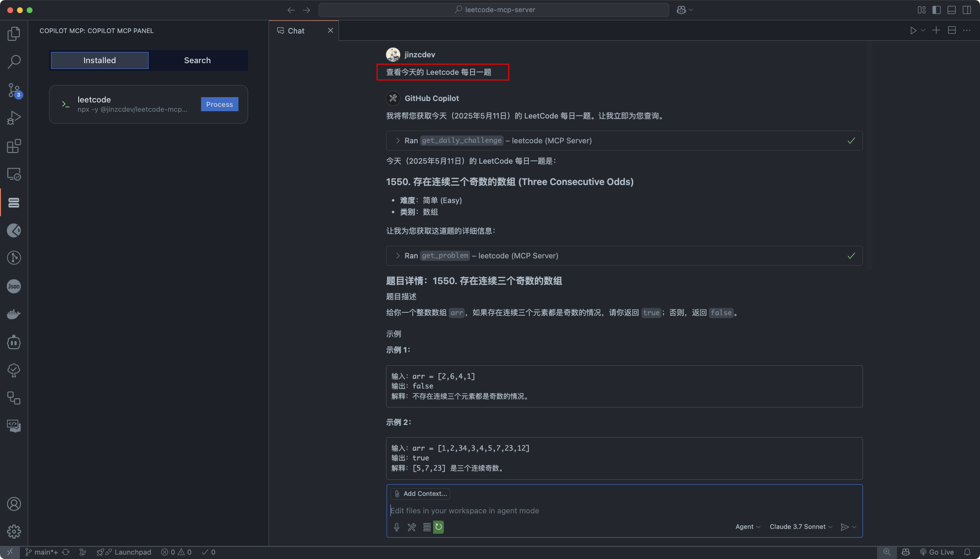
Task: Open the Docker view in sidebar
Action: (14, 314)
